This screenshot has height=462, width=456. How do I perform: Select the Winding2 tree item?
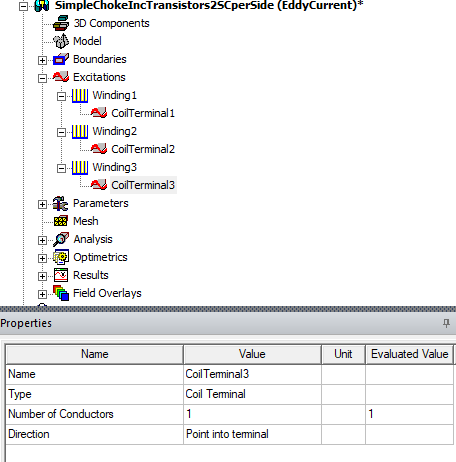(114, 131)
